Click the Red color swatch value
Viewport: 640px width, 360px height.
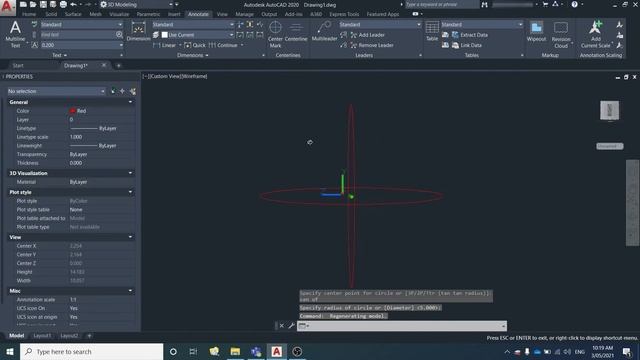point(78,111)
